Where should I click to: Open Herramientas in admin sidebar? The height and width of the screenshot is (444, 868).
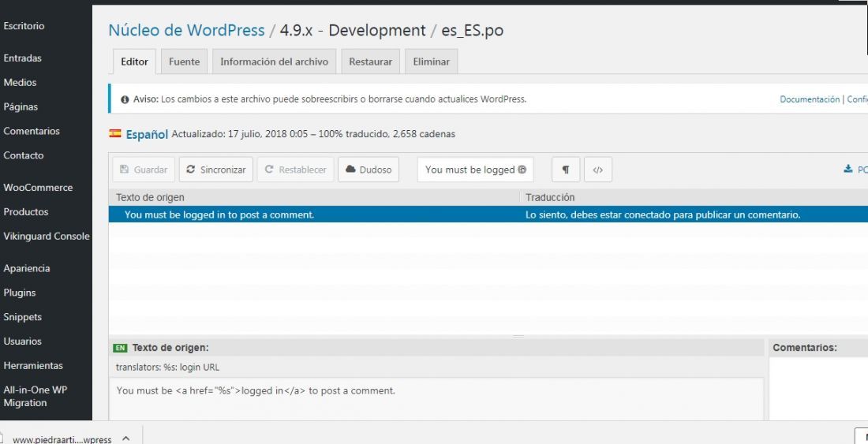[x=33, y=365]
